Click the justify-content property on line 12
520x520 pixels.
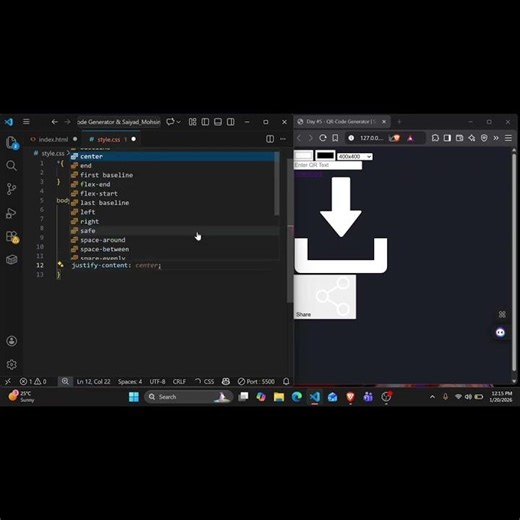click(x=100, y=265)
